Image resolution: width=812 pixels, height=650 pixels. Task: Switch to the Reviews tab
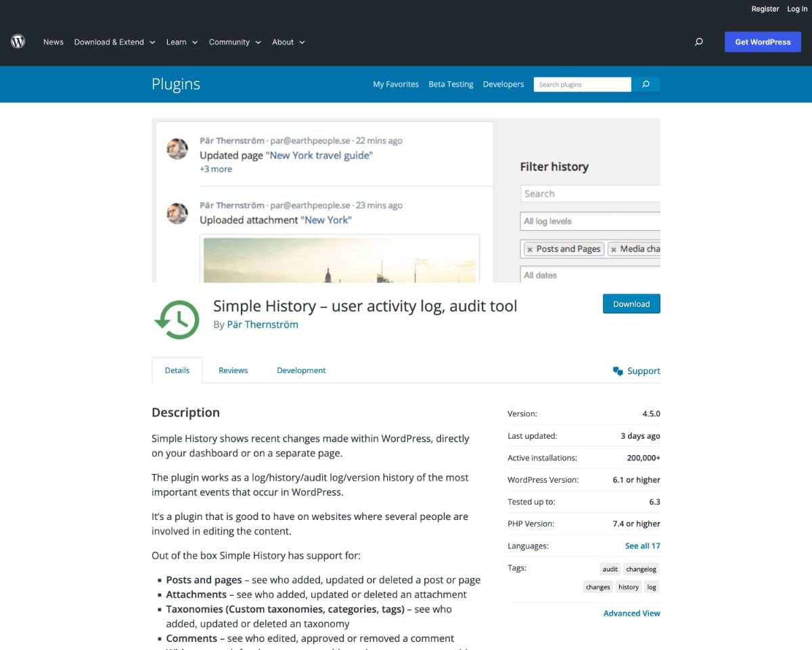point(233,370)
